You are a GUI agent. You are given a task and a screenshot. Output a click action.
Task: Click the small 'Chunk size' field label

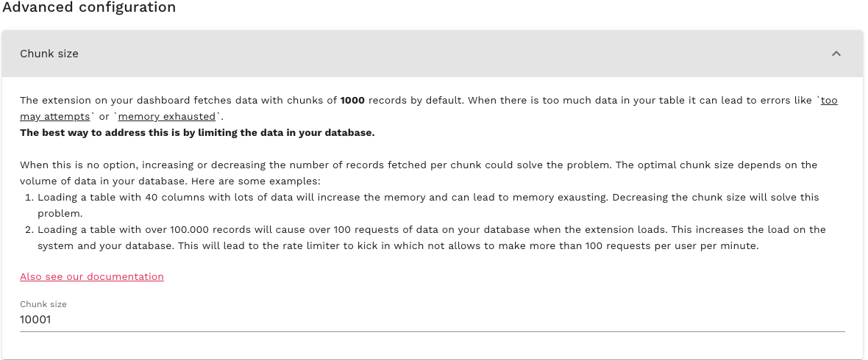(43, 303)
